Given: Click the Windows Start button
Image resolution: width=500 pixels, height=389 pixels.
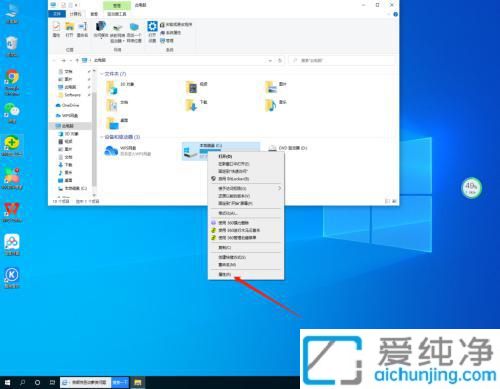Looking at the screenshot, I should [x=7, y=382].
